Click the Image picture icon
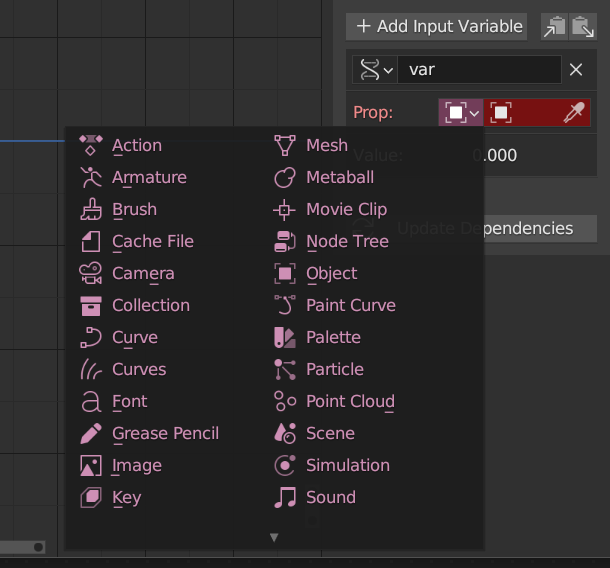 (91, 465)
